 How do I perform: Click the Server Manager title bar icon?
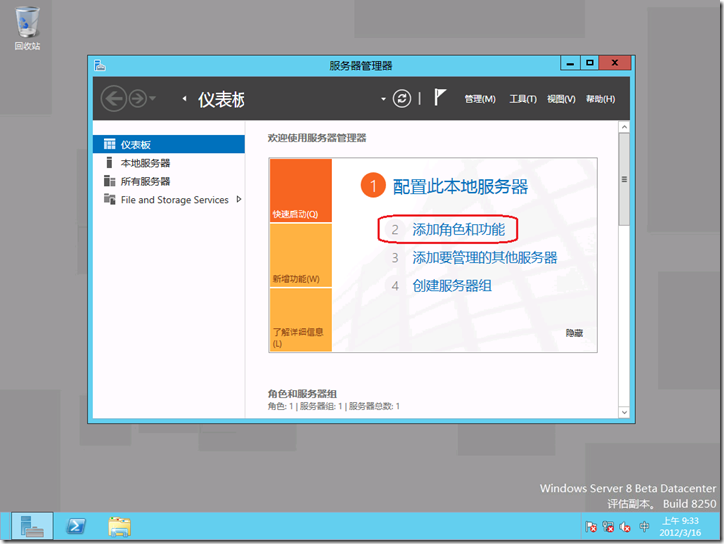pyautogui.click(x=100, y=65)
